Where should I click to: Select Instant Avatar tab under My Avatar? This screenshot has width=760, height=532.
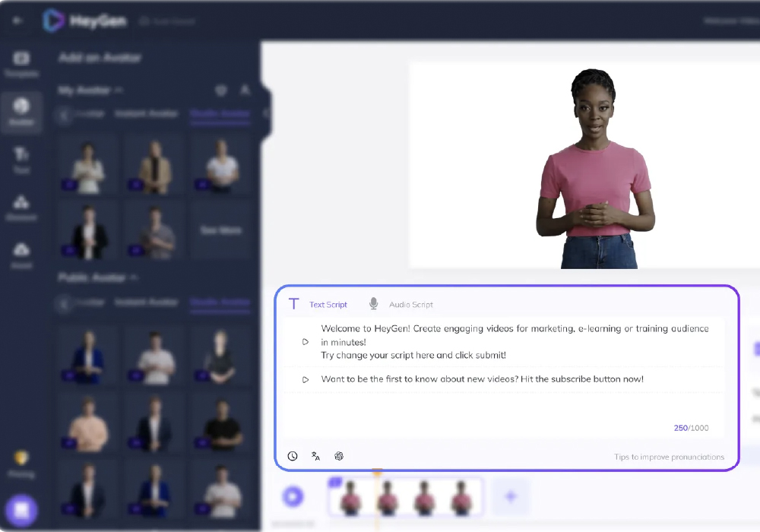[x=147, y=114]
